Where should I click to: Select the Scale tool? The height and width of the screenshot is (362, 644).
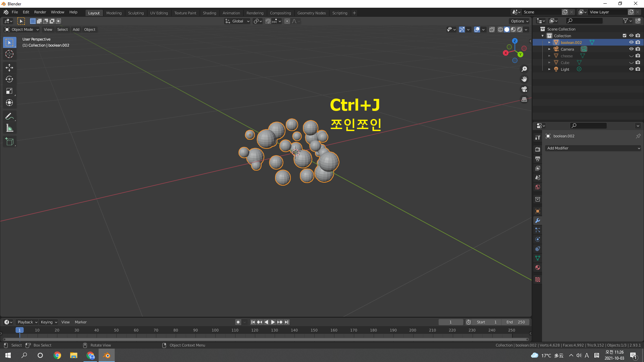(9, 91)
